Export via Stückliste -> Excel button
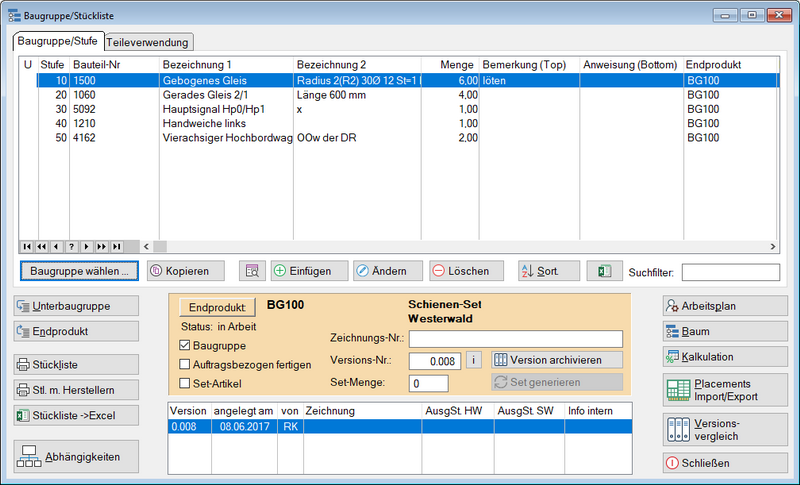 pyautogui.click(x=76, y=415)
